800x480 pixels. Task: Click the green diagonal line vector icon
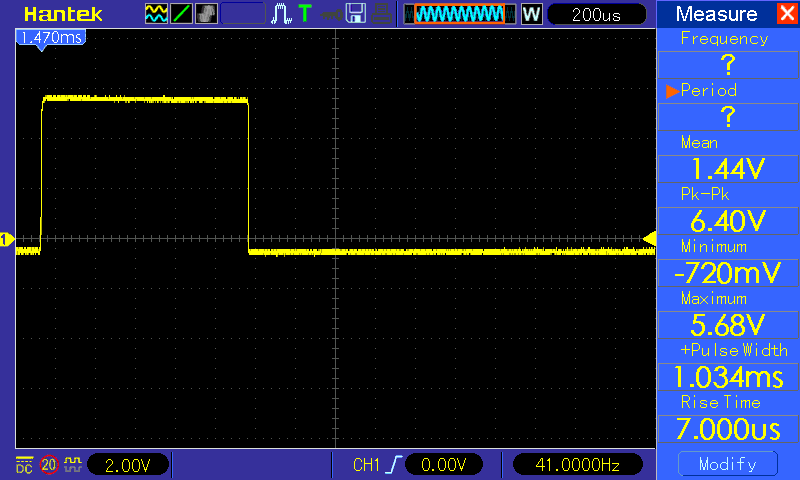(x=182, y=14)
